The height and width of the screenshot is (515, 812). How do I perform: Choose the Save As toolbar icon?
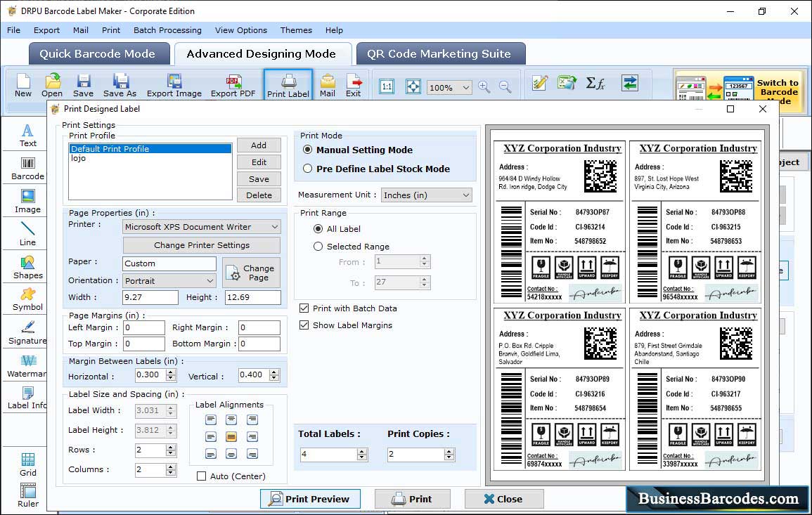(120, 86)
